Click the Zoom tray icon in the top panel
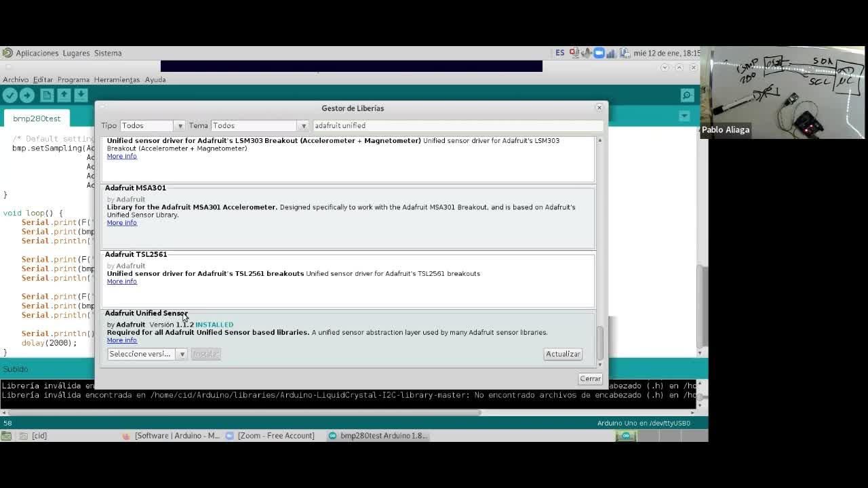 599,53
